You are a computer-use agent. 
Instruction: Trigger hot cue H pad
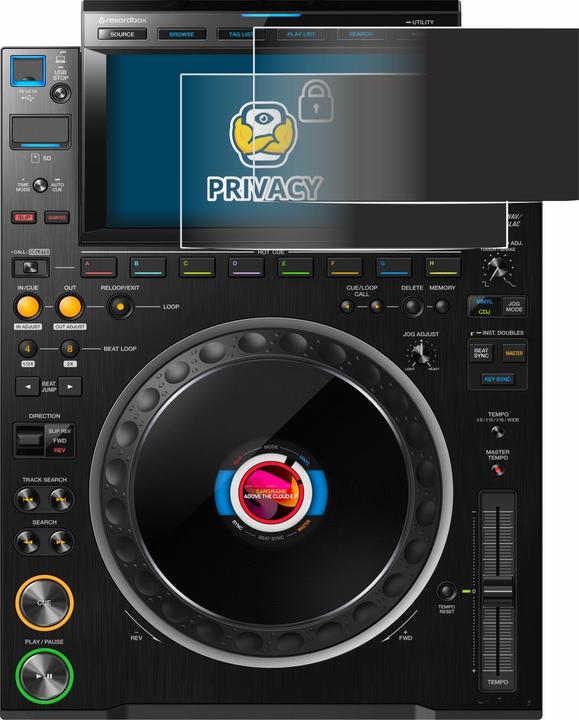click(443, 267)
